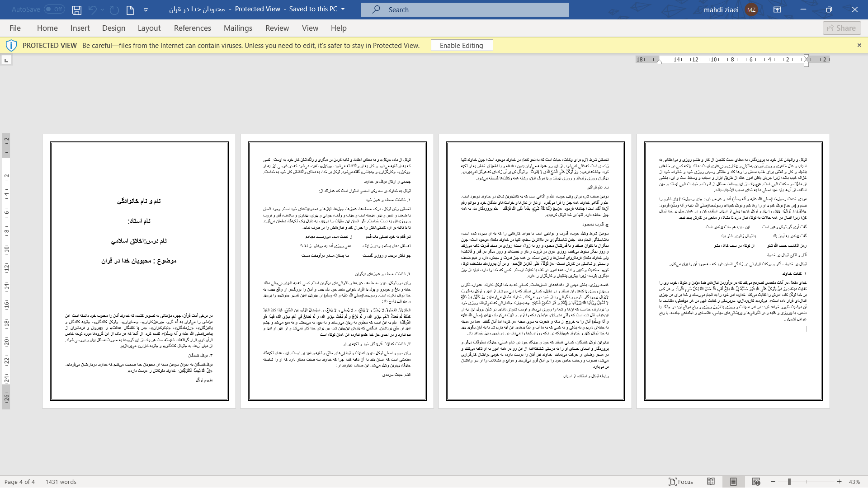Click the search magnifier icon
Screen dimensions: 868x488
pyautogui.click(x=376, y=9)
